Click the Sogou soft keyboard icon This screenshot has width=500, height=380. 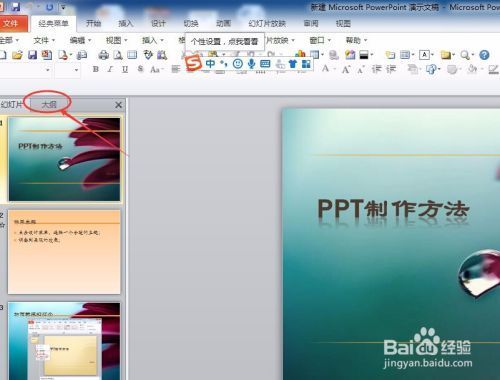(265, 63)
